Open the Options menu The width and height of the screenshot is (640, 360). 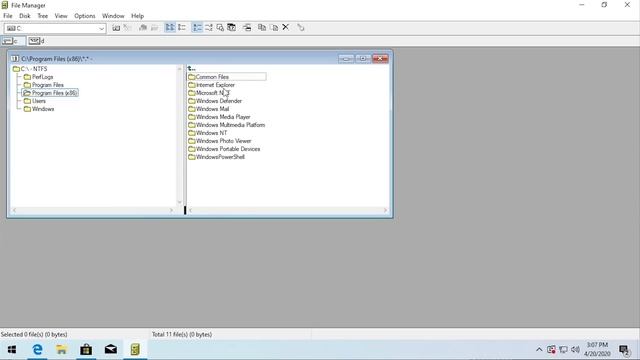pyautogui.click(x=84, y=16)
